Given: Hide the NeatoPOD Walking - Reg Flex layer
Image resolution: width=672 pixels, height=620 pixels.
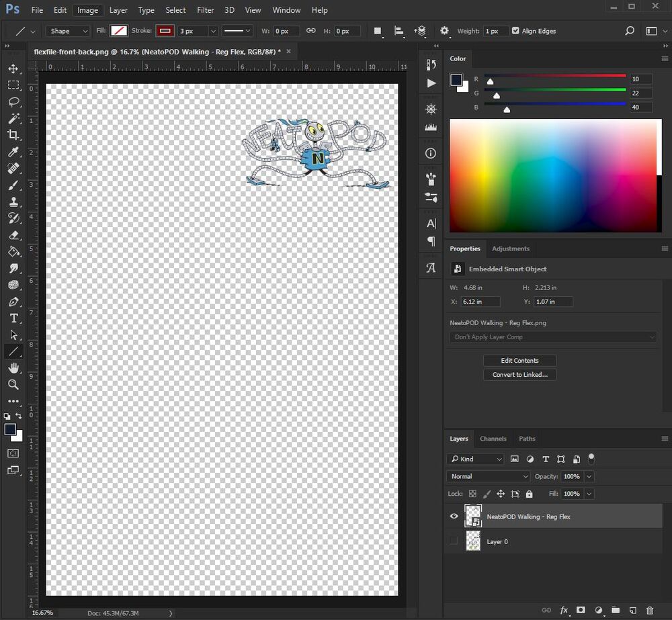Looking at the screenshot, I should click(x=454, y=516).
